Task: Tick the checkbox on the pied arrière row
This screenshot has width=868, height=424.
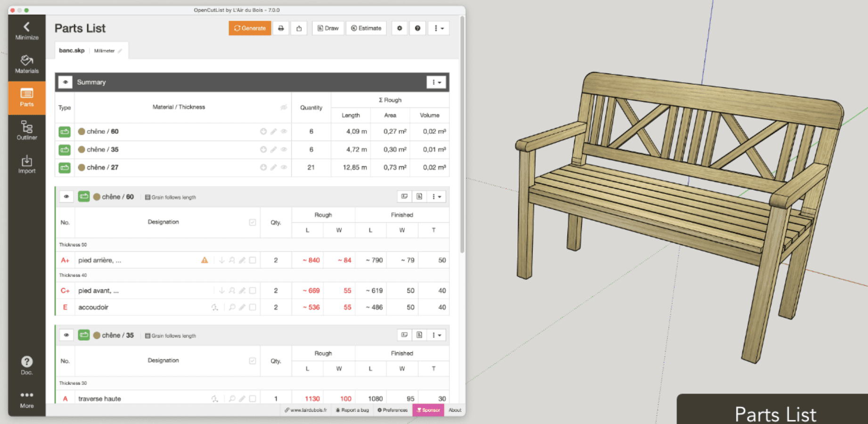Action: (x=253, y=260)
